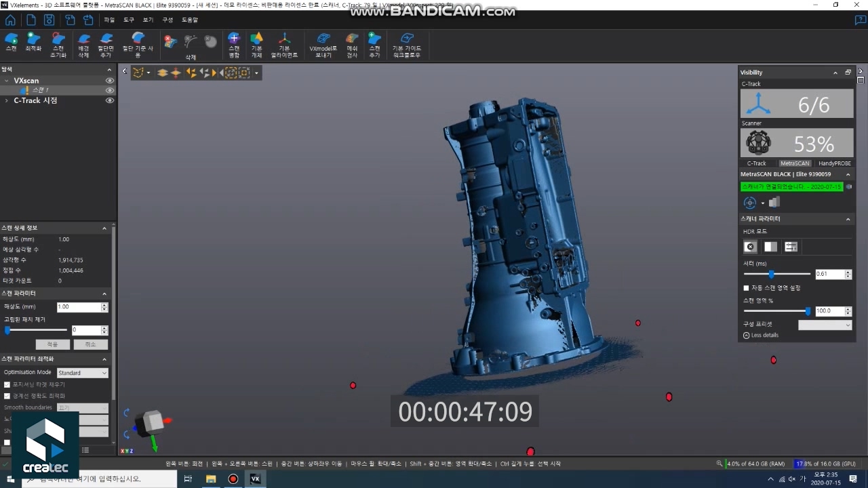Viewport: 868px width, 488px height.
Task: Click the Less details link
Action: 761,335
